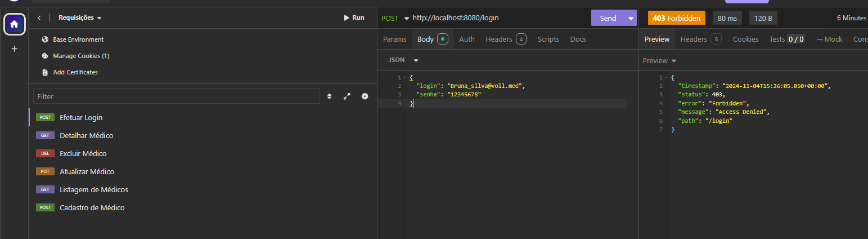Switch to the Auth tab
Image resolution: width=868 pixels, height=239 pixels.
[466, 39]
